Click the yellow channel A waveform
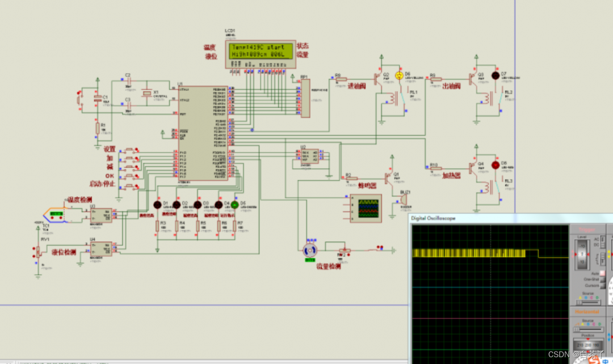 coord(469,253)
